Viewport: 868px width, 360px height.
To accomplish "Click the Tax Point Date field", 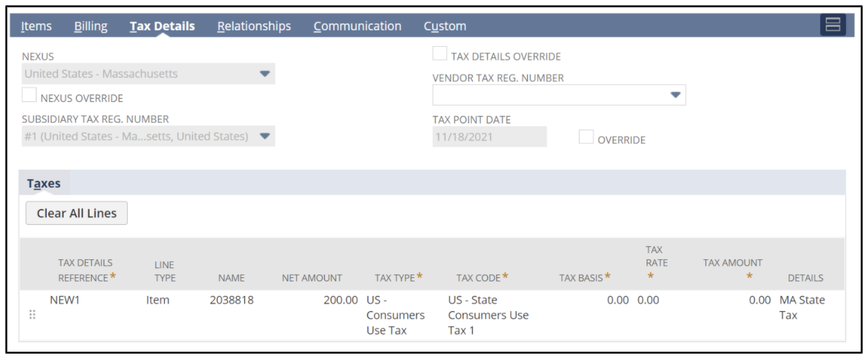I will coord(489,137).
